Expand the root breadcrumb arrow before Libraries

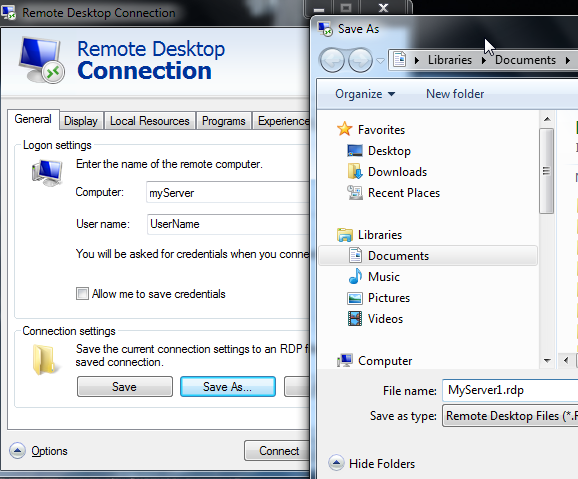(417, 60)
